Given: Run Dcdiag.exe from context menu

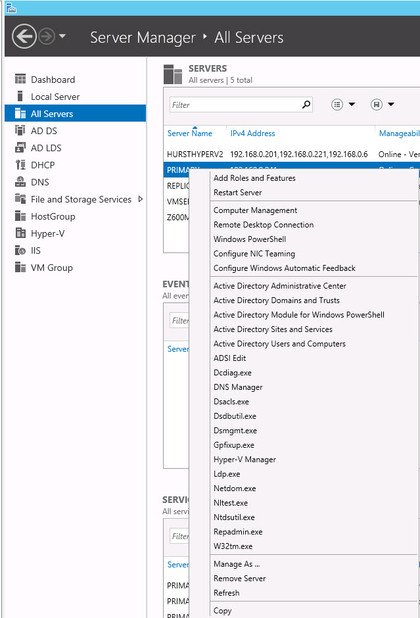Looking at the screenshot, I should click(x=232, y=373).
